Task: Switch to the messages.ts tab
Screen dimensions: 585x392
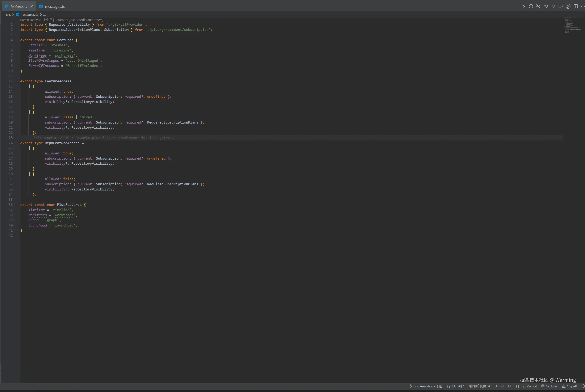Action: point(54,6)
